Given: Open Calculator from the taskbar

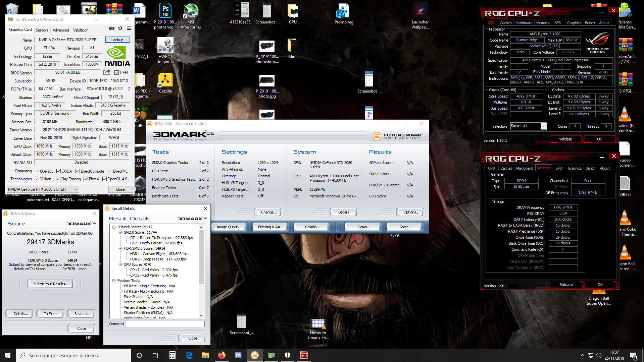Looking at the screenshot, I should (172, 355).
